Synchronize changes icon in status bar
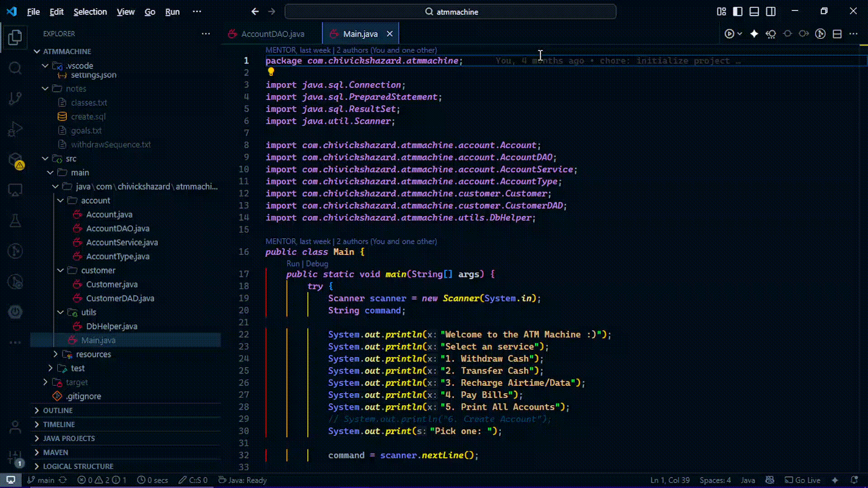 (63, 480)
